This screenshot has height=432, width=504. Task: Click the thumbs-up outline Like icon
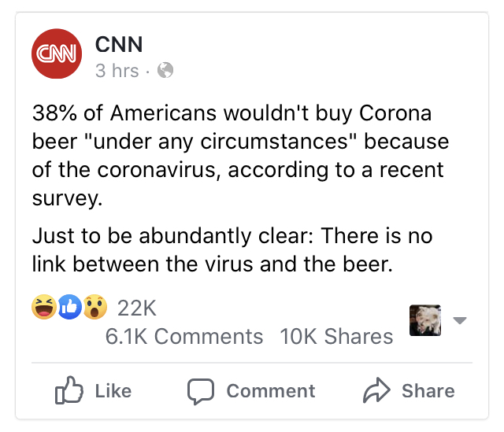click(68, 391)
